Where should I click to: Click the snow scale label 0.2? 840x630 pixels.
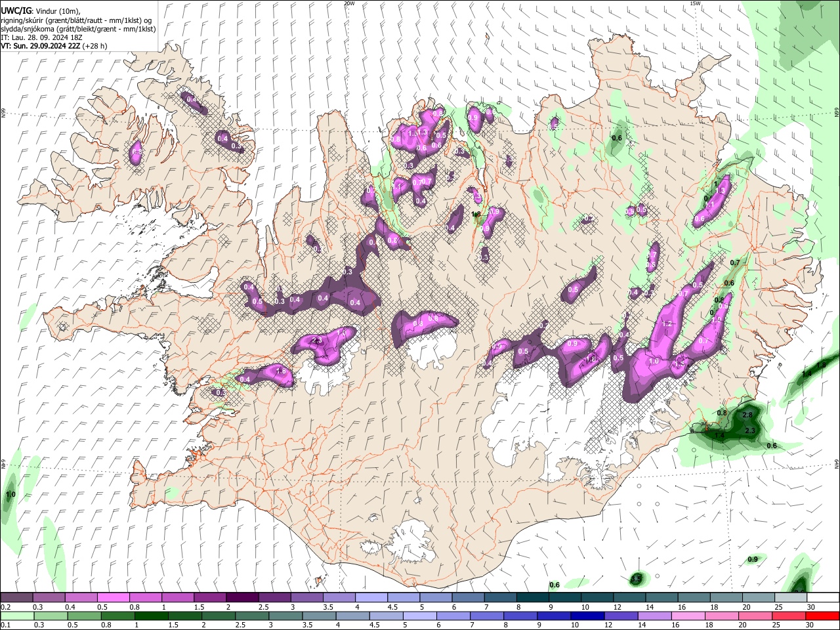pos(6,607)
